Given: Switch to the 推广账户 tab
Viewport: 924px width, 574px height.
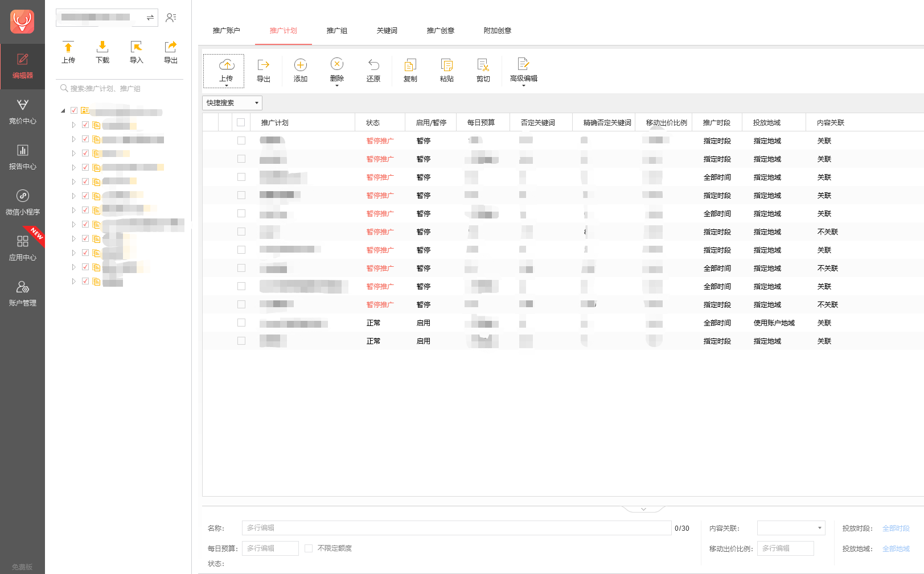Looking at the screenshot, I should pos(227,31).
